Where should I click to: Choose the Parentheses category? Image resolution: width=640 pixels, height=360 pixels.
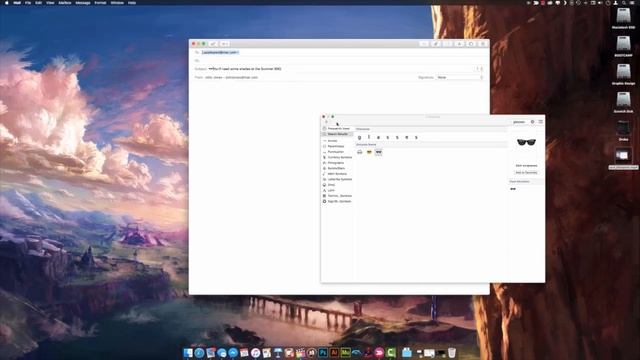(337, 146)
